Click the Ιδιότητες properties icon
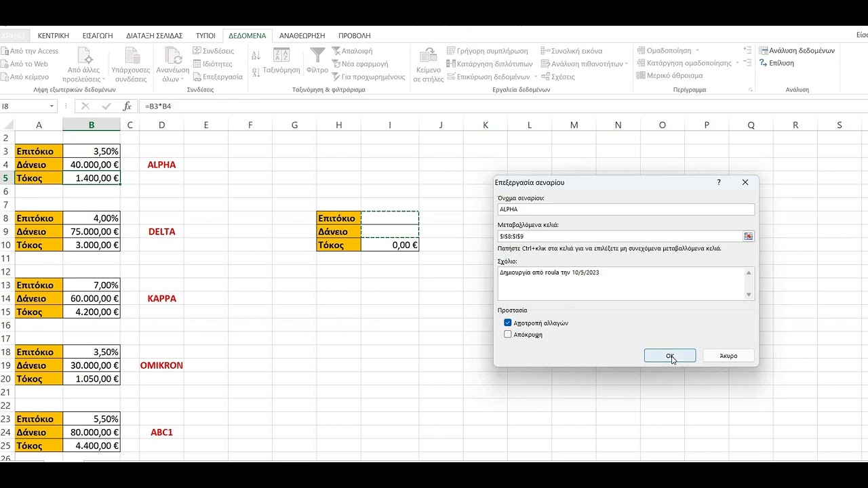This screenshot has width=868, height=488. 197,64
